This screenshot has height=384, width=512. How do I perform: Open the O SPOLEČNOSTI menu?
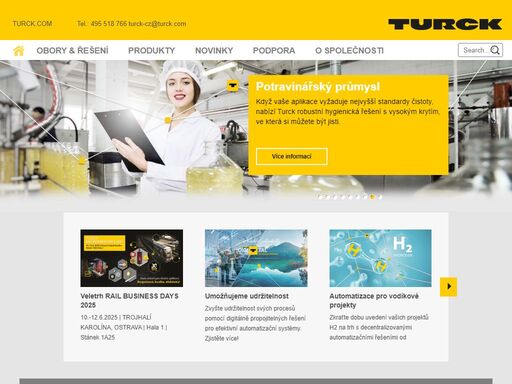click(349, 51)
